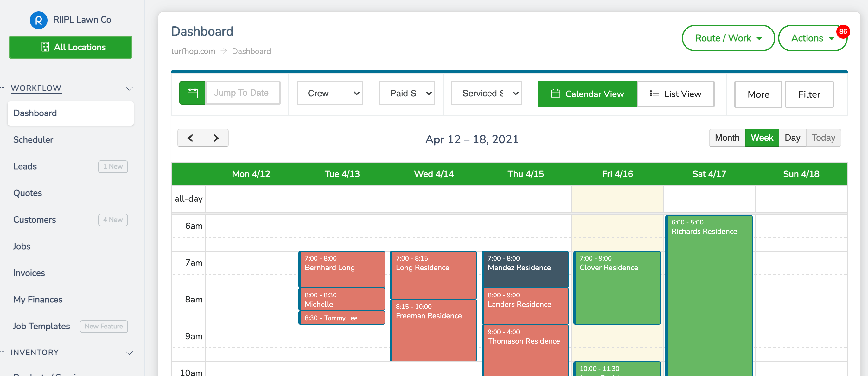Click the turfhop.com breadcrumb link
Viewport: 868px width, 376px height.
tap(193, 51)
